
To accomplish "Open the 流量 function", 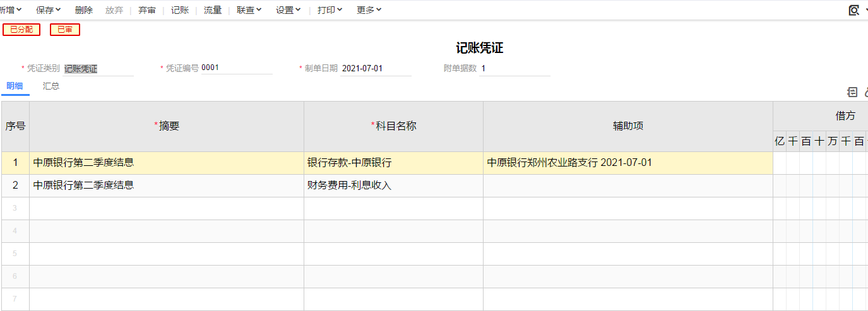I will [x=213, y=10].
